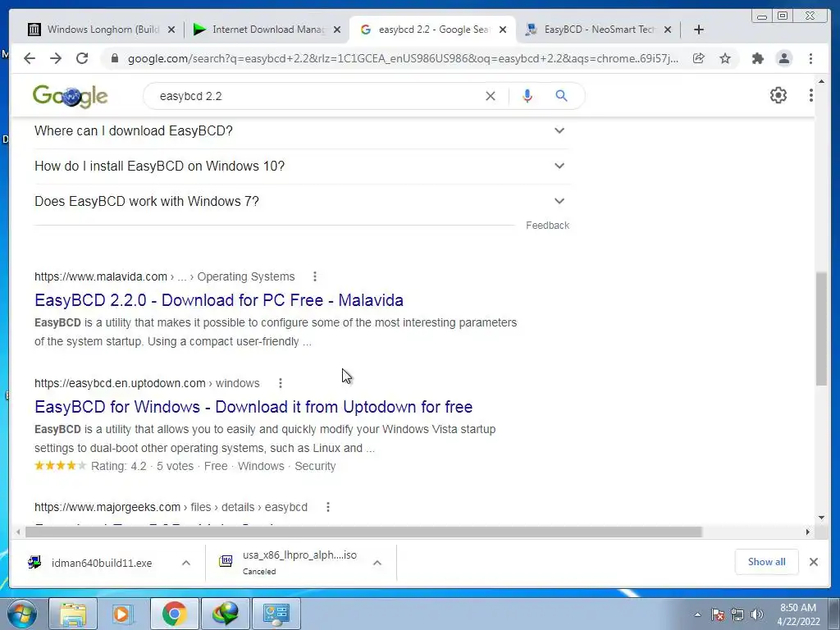Click the vertical scrollbar down arrow

click(x=821, y=518)
